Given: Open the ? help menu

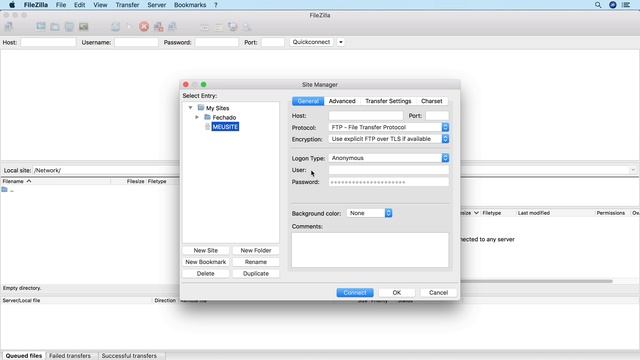Looking at the screenshot, I should coord(216,5).
